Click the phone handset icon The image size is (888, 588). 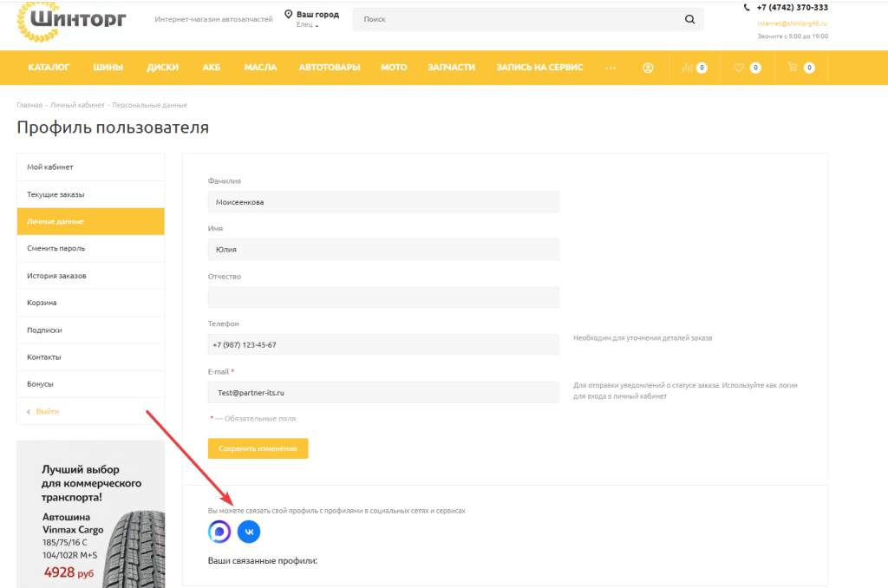tap(747, 8)
